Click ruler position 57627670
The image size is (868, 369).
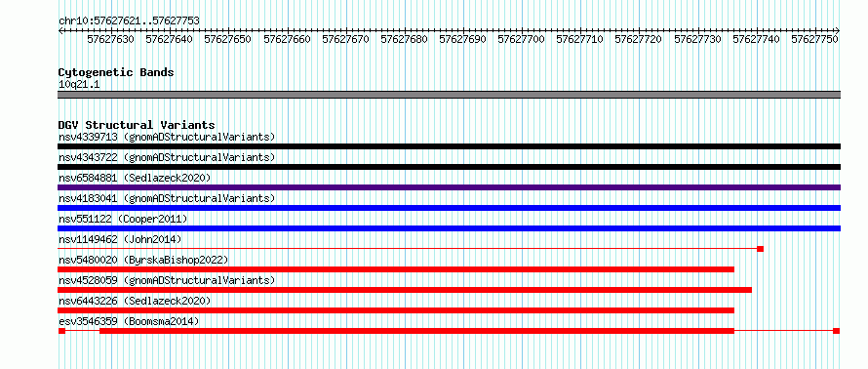click(x=345, y=39)
